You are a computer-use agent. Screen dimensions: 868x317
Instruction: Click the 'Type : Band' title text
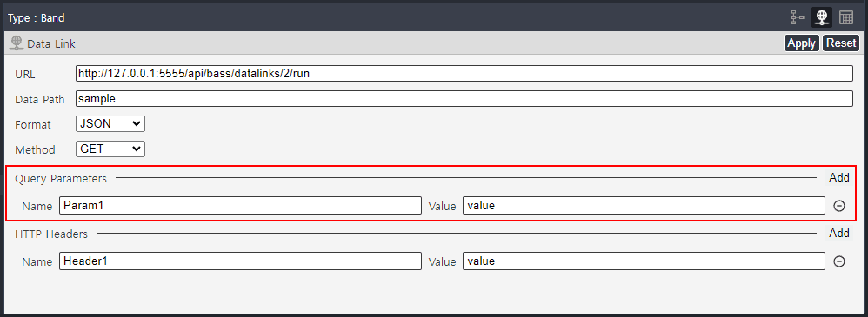[36, 18]
